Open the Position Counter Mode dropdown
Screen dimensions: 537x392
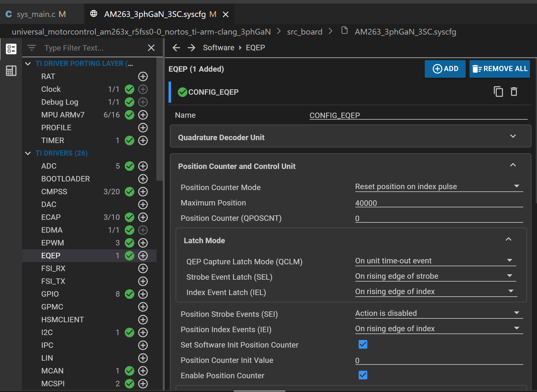[439, 187]
